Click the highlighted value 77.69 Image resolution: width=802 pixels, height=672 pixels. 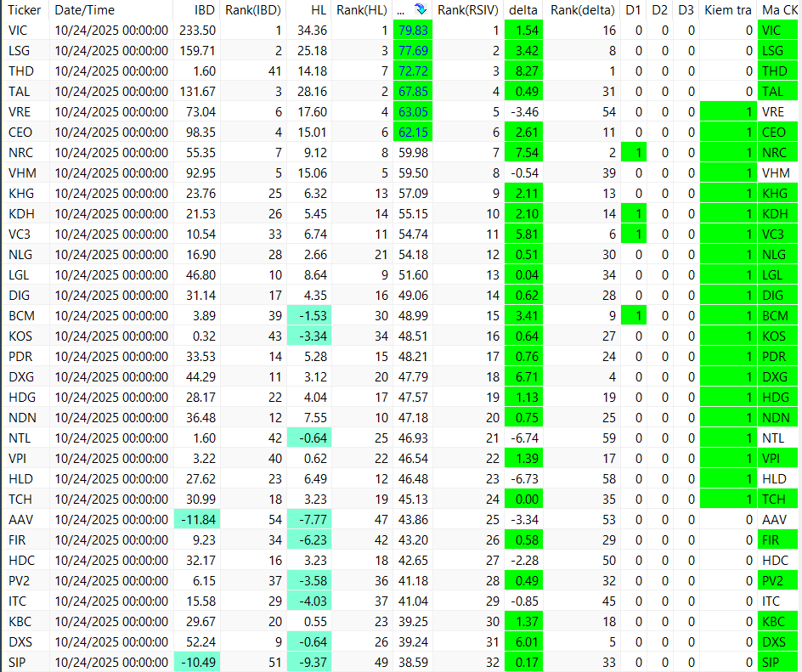pyautogui.click(x=413, y=51)
